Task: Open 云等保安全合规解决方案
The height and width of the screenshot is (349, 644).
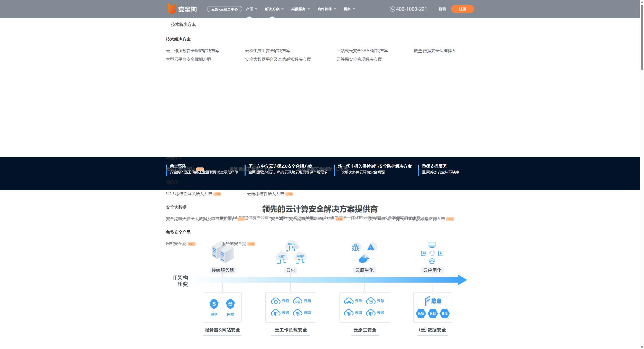Action: pyautogui.click(x=359, y=59)
